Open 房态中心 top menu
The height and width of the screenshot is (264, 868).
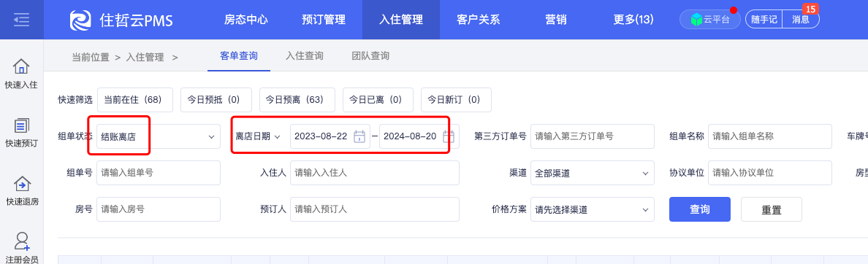click(245, 20)
